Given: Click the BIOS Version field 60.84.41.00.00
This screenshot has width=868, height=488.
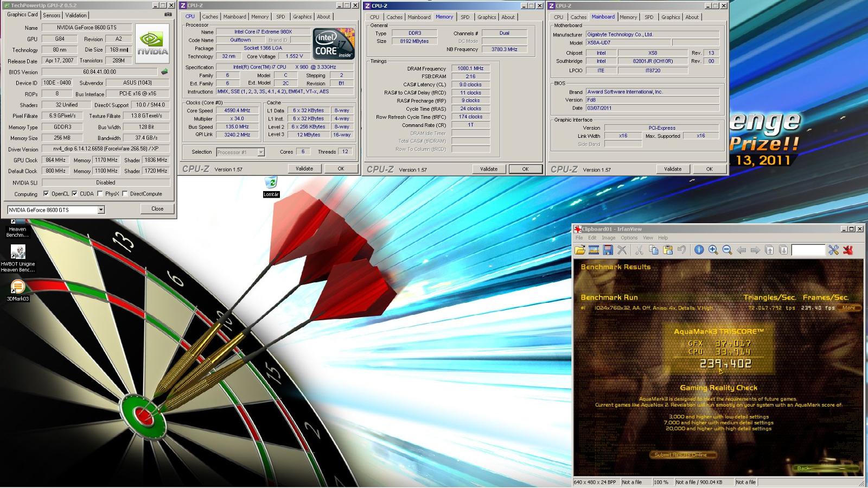Looking at the screenshot, I should pos(99,72).
